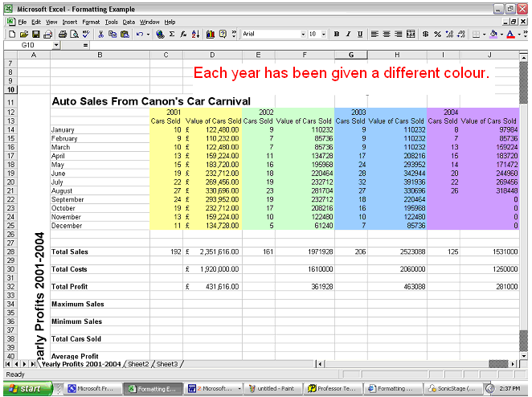Open the Fill Color dropdown arrow
The image size is (532, 397).
502,35
